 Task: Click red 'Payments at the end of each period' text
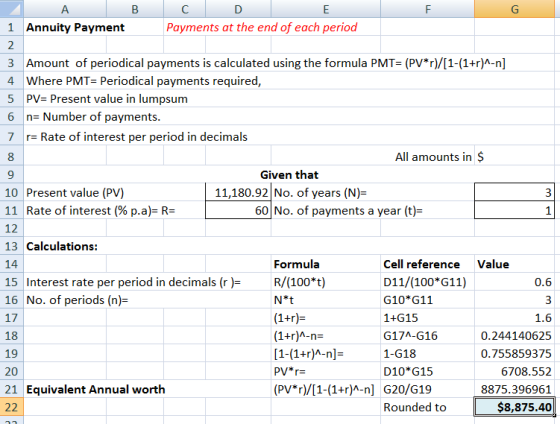[x=262, y=27]
